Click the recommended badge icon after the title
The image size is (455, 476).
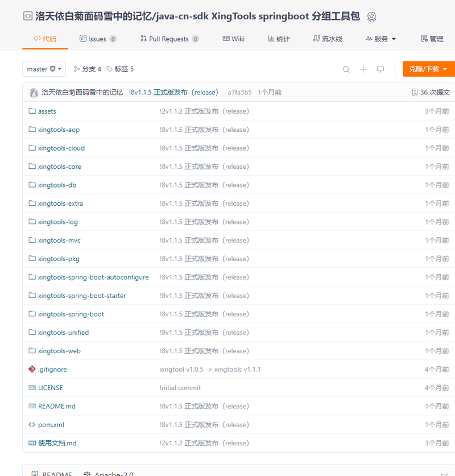click(x=371, y=16)
